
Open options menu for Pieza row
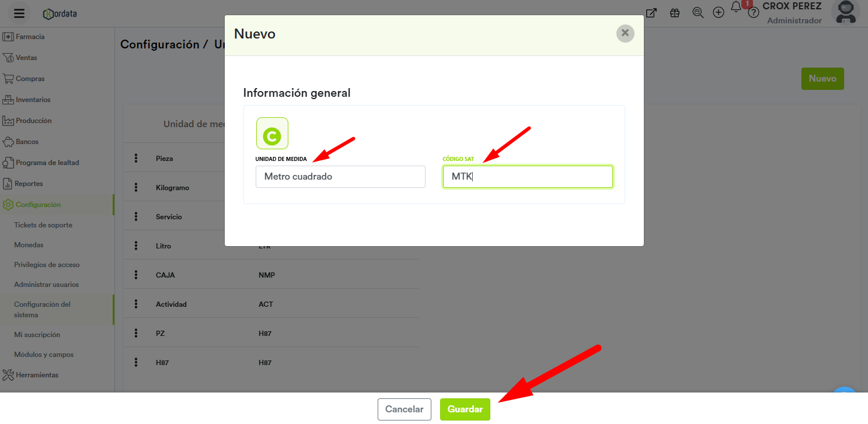tap(136, 158)
